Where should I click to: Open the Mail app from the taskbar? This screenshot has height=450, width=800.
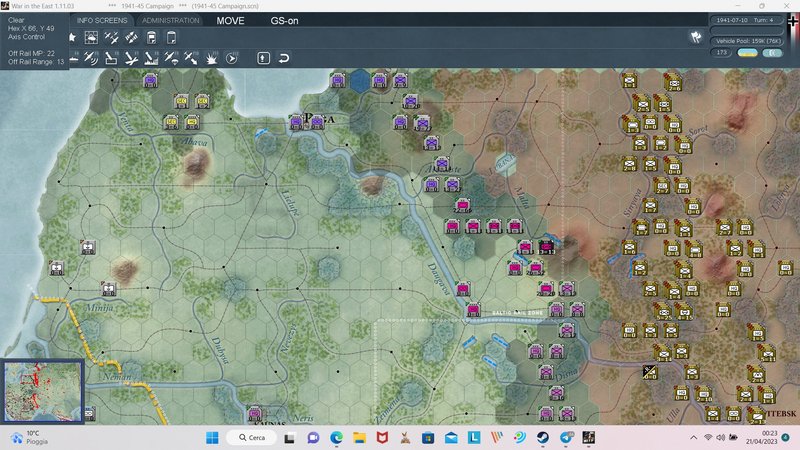click(x=451, y=437)
